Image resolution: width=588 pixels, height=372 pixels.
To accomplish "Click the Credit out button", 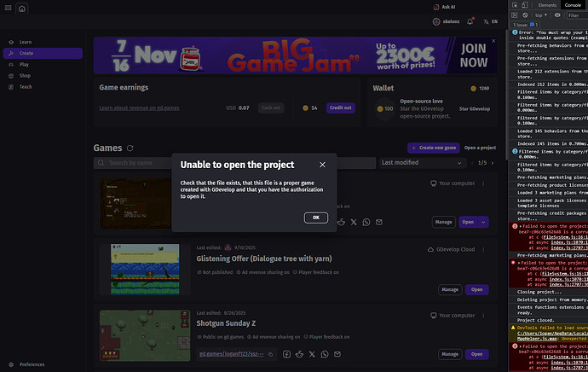I will (x=341, y=108).
